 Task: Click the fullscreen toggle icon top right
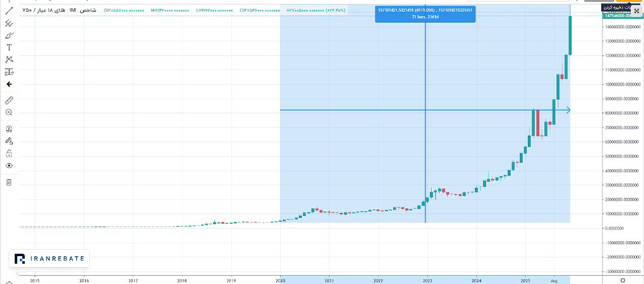pyautogui.click(x=637, y=11)
